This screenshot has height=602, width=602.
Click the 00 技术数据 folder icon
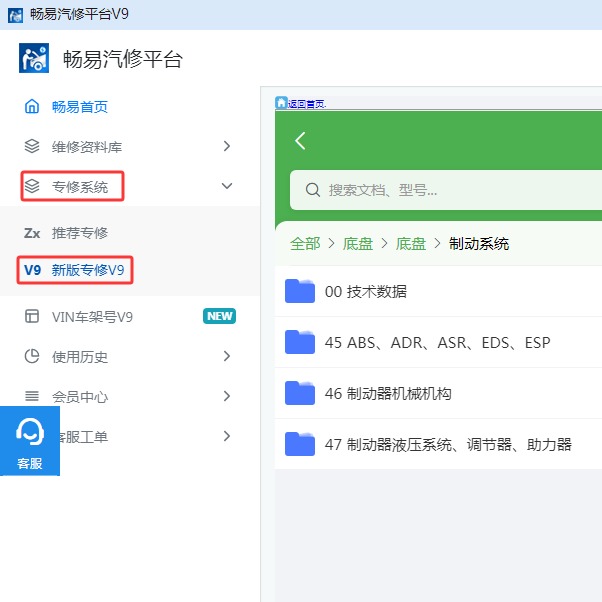300,291
